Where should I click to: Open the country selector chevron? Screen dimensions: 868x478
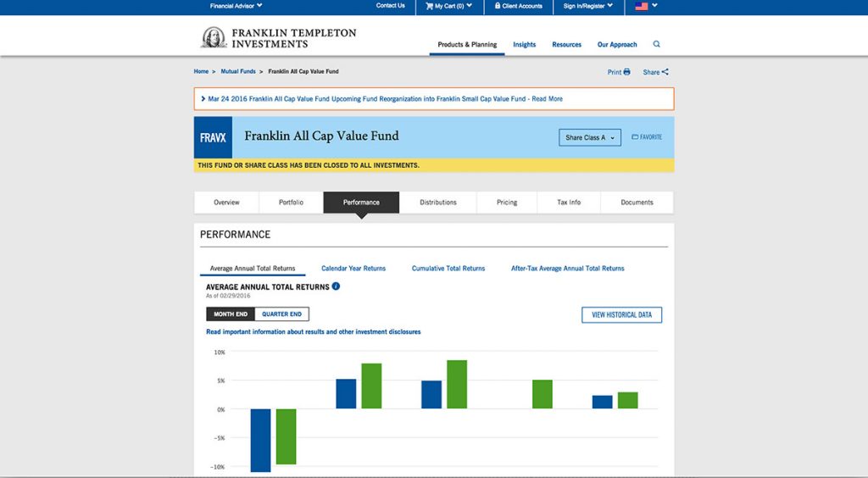(655, 6)
